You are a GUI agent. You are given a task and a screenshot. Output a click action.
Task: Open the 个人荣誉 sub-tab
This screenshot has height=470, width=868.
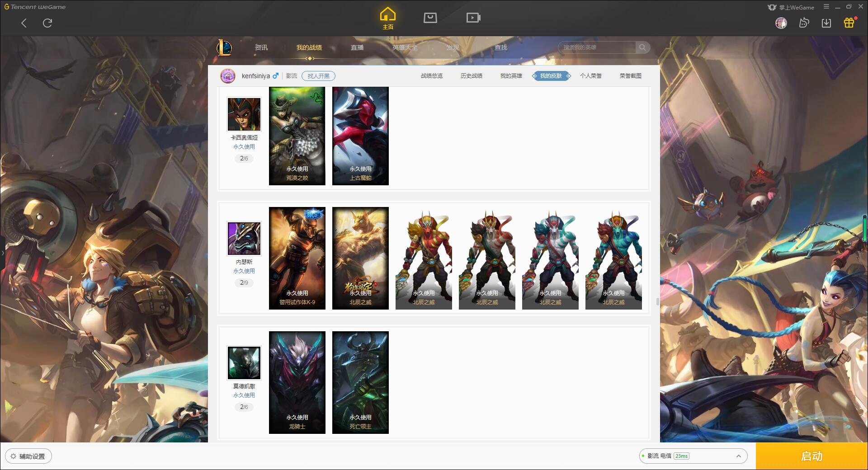click(x=591, y=76)
